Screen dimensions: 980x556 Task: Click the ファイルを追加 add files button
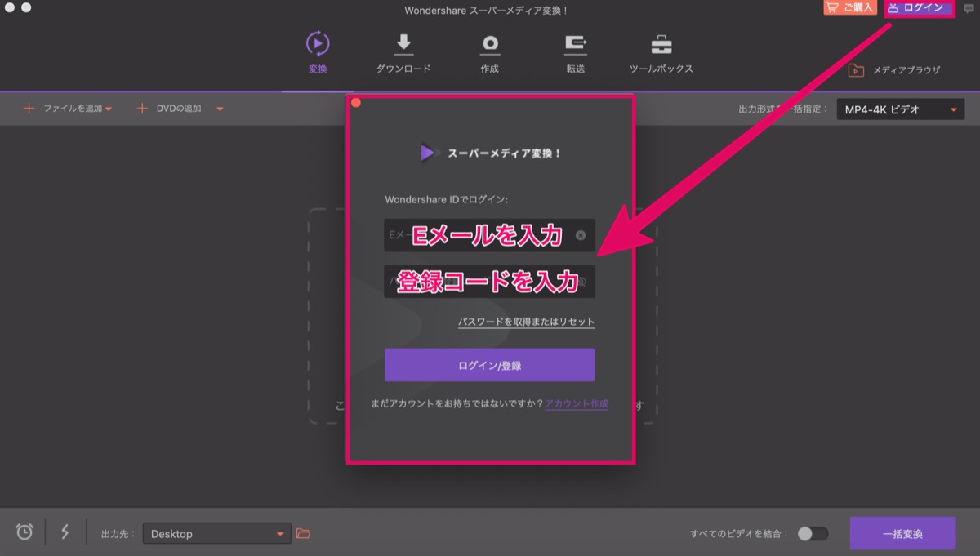pyautogui.click(x=63, y=109)
